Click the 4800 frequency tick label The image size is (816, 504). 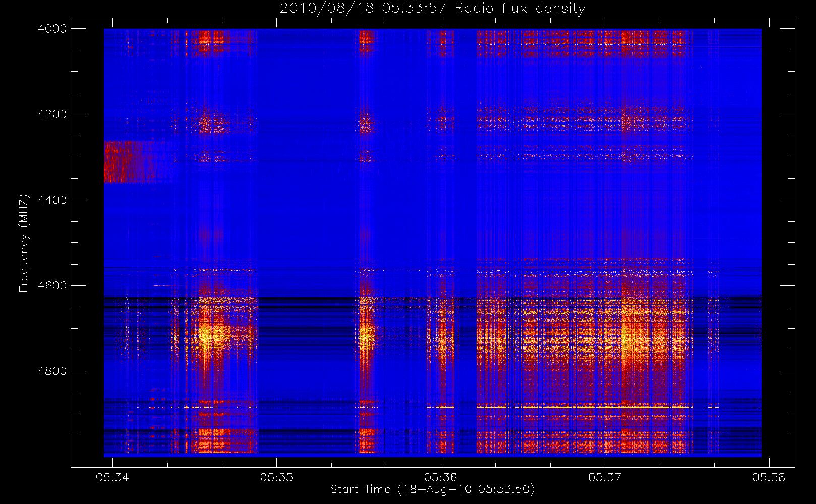pos(52,371)
